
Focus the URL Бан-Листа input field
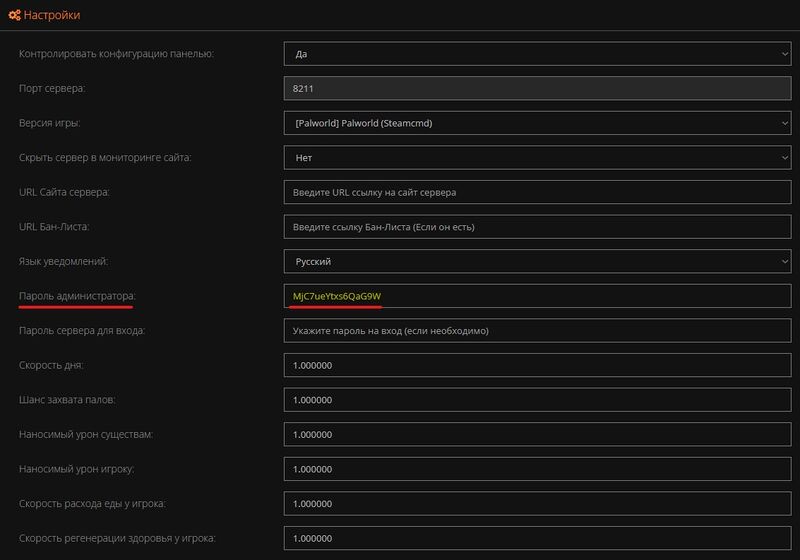point(537,227)
